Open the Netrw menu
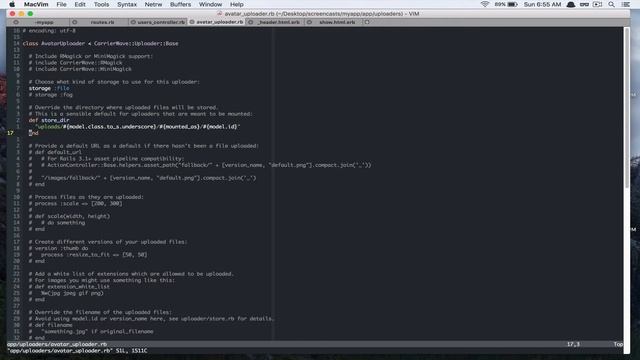 pyautogui.click(x=153, y=4)
